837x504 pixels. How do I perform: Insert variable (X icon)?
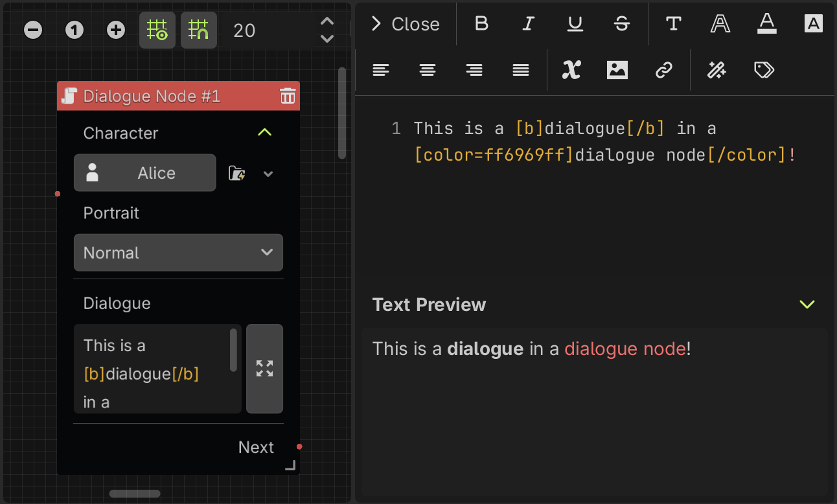571,70
